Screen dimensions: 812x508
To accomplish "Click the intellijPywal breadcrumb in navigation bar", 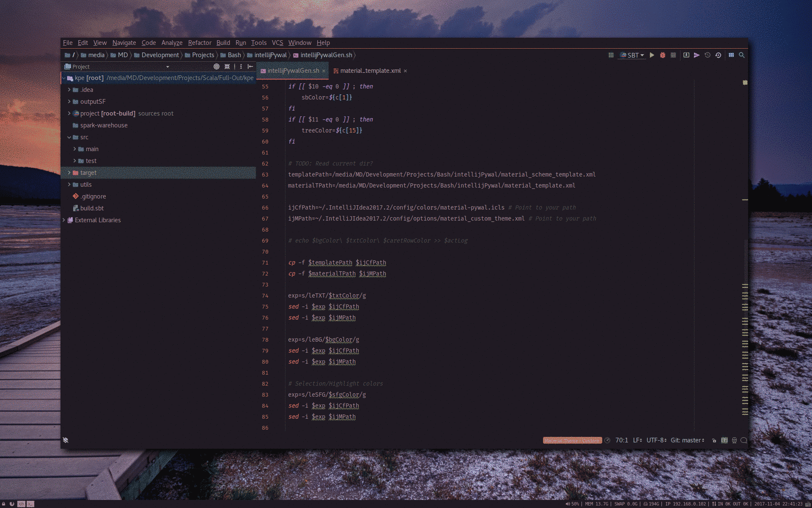I will point(270,55).
